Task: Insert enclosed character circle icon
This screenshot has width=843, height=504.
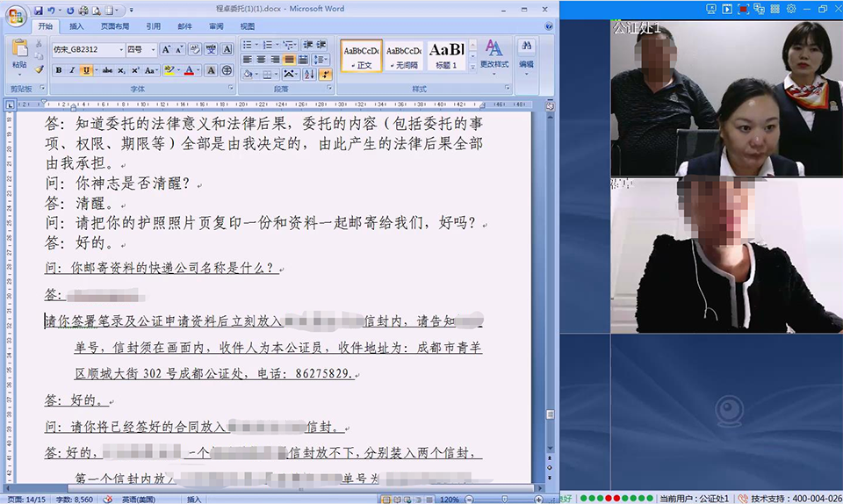Action: pyautogui.click(x=227, y=70)
